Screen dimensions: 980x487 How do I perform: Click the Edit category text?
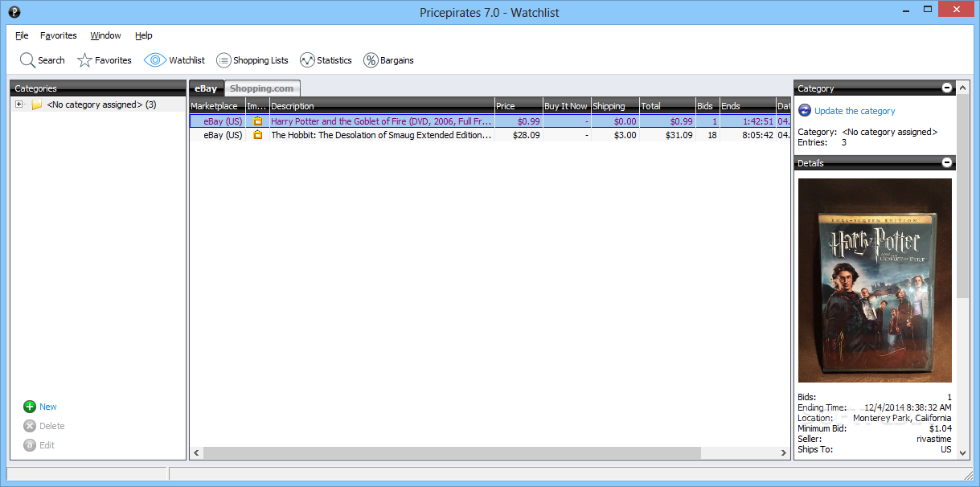tap(47, 445)
